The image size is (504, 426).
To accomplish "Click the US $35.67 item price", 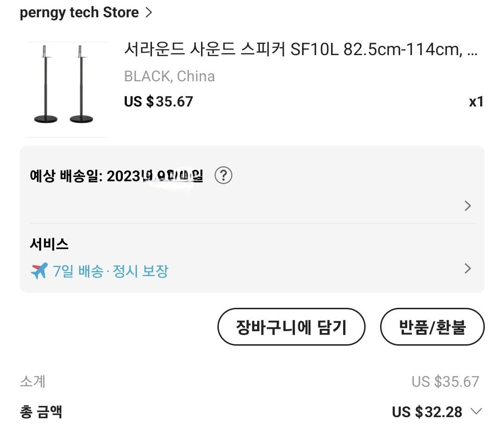I will 158,101.
